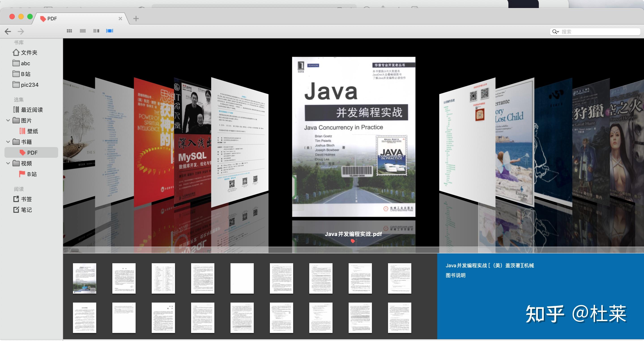Select the Lost Child book cover
This screenshot has width=644, height=341.
[x=515, y=142]
